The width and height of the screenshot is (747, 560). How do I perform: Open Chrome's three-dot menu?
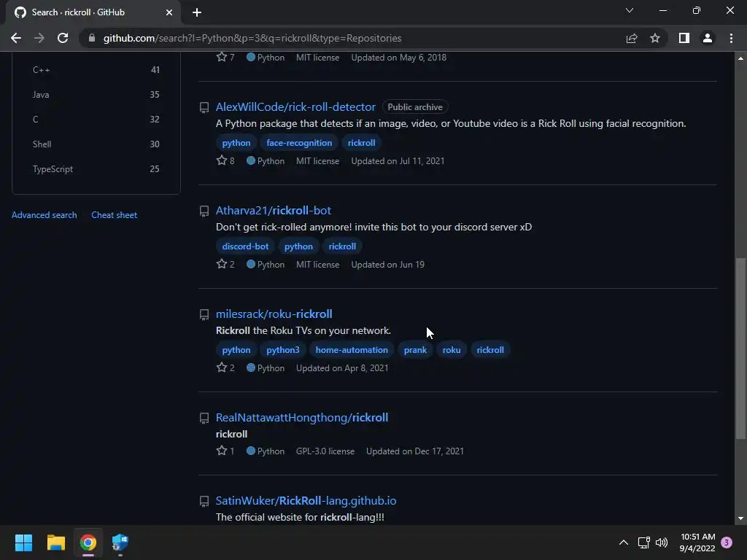(731, 38)
